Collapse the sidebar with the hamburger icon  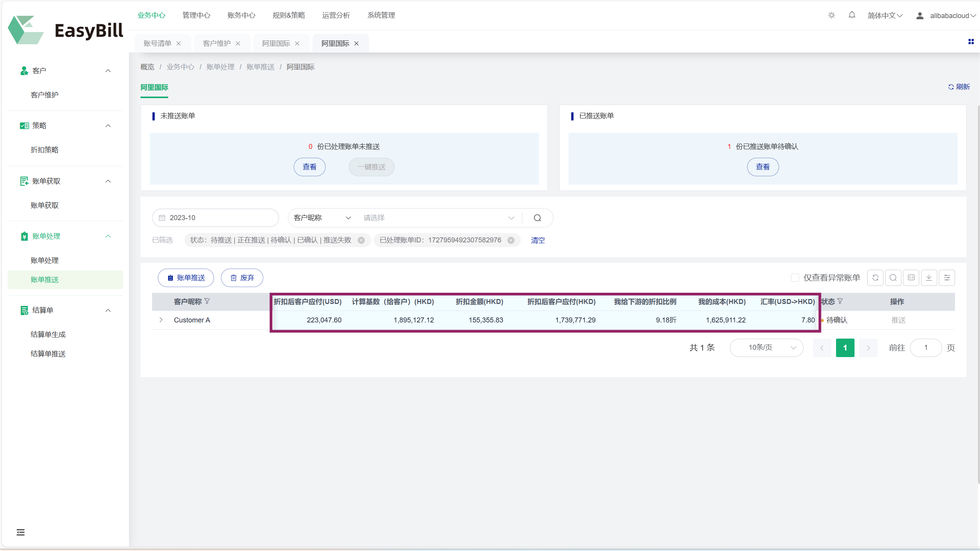[x=21, y=532]
